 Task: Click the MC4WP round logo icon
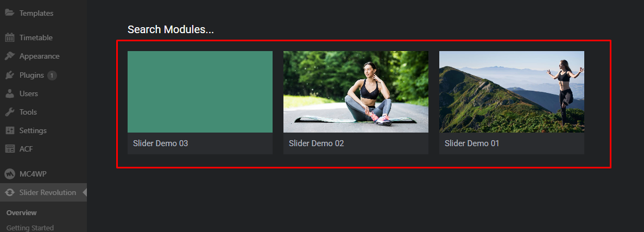[x=10, y=174]
